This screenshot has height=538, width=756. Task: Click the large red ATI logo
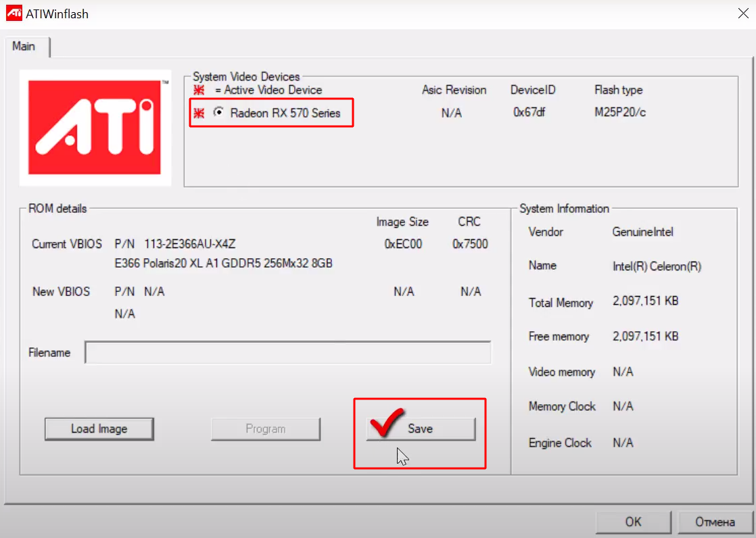[x=95, y=128]
